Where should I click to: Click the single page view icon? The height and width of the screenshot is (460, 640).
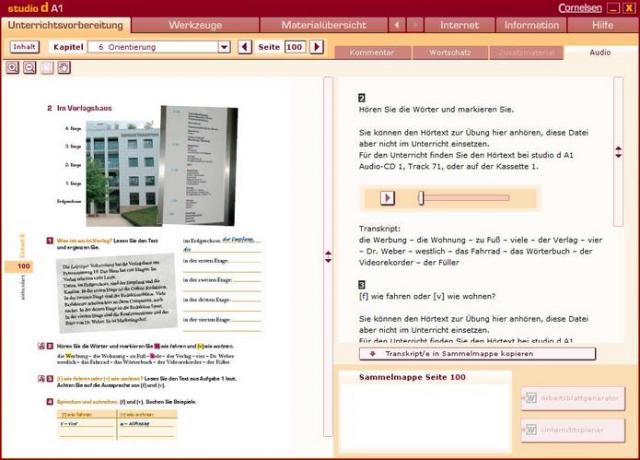(x=47, y=67)
